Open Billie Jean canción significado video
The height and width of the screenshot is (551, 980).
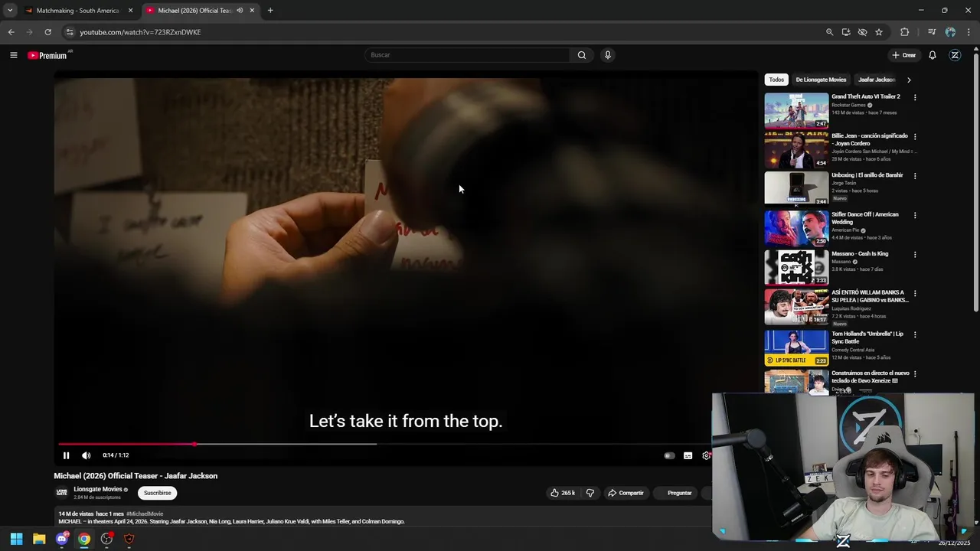tap(869, 139)
